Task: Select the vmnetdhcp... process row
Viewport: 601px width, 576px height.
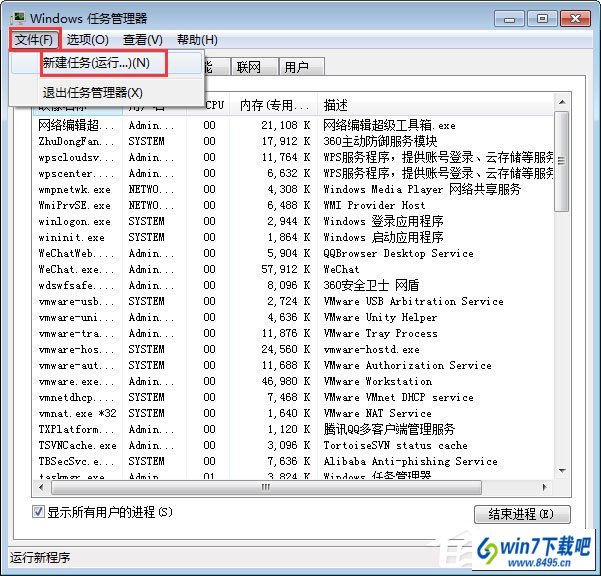Action: (293, 397)
